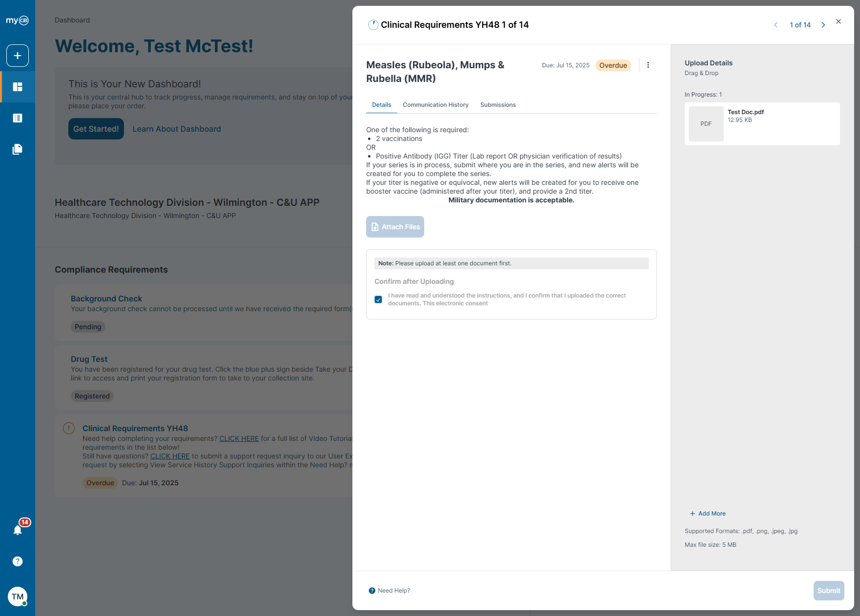
Task: Click the warning icon beside Clinical Requirements YH48
Action: click(69, 428)
